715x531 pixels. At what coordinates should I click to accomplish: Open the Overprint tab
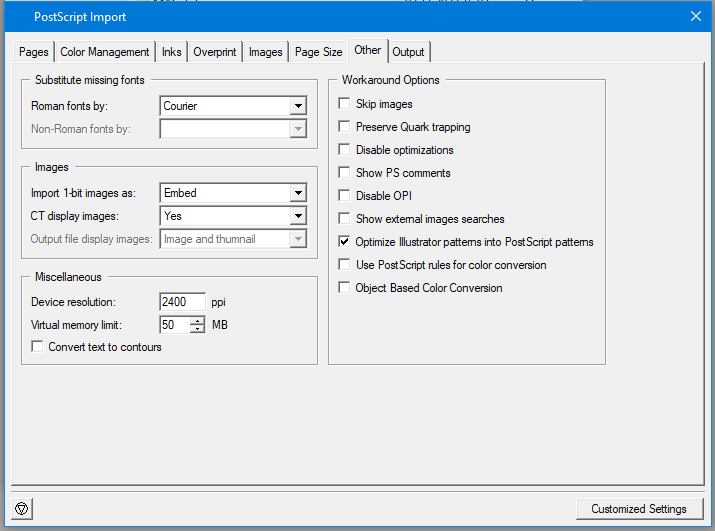215,52
